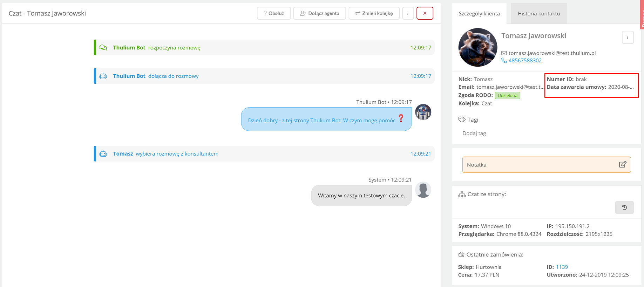Open customer card three-dot options menu
Screen dimensions: 644x287
point(628,37)
